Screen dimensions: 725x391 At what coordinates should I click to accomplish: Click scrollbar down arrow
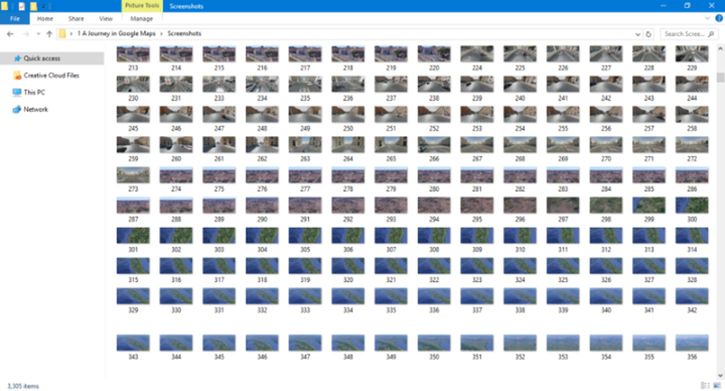coord(720,375)
